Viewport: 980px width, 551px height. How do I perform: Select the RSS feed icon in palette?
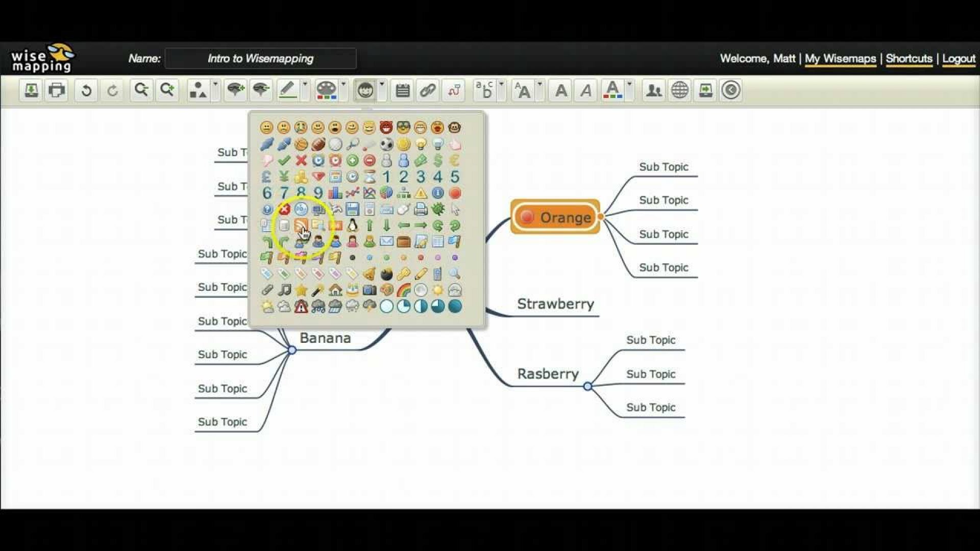click(x=301, y=225)
